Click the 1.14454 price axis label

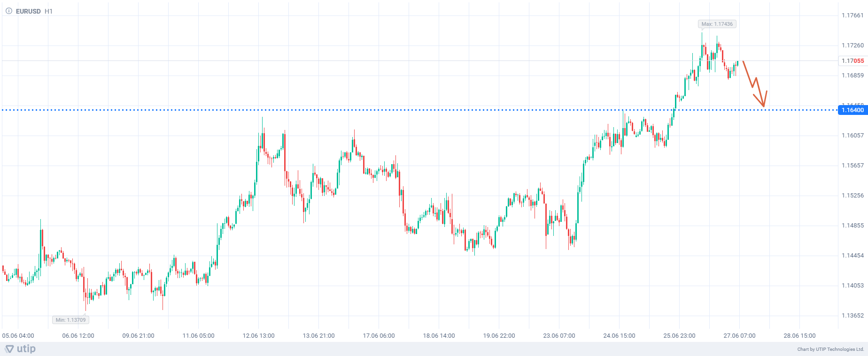tap(852, 256)
